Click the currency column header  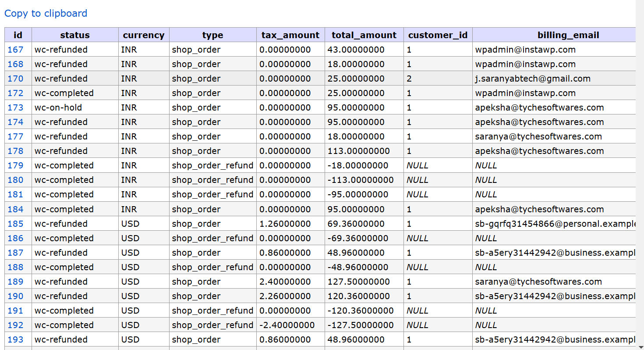[144, 35]
